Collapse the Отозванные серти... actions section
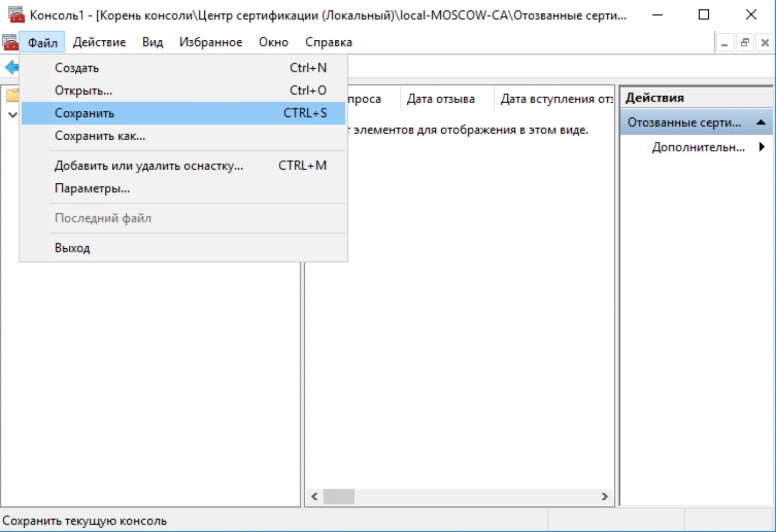The height and width of the screenshot is (532, 776). click(761, 122)
